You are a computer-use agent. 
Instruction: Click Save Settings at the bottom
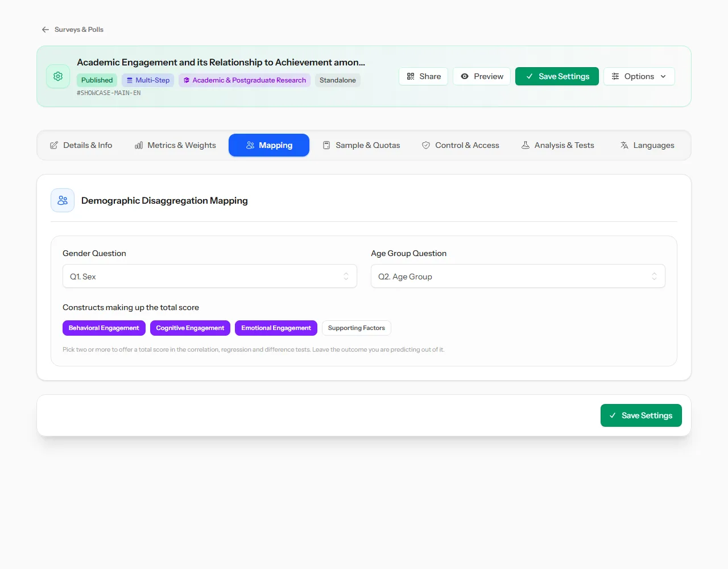(x=641, y=415)
